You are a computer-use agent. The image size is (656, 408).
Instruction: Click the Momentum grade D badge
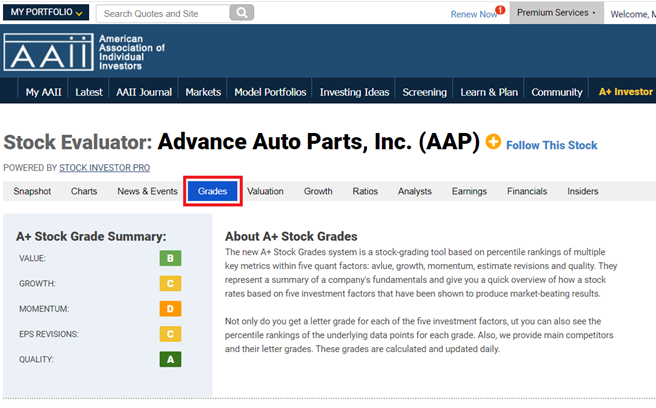[170, 309]
